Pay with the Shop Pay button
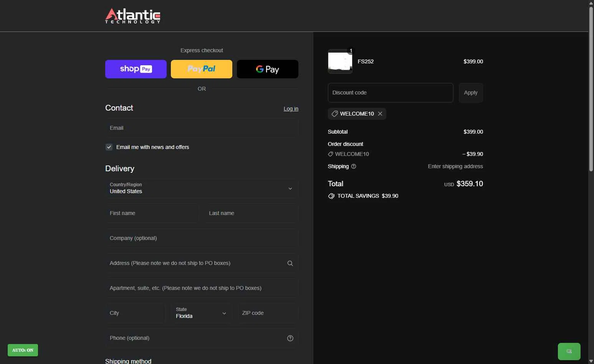 [x=136, y=69]
